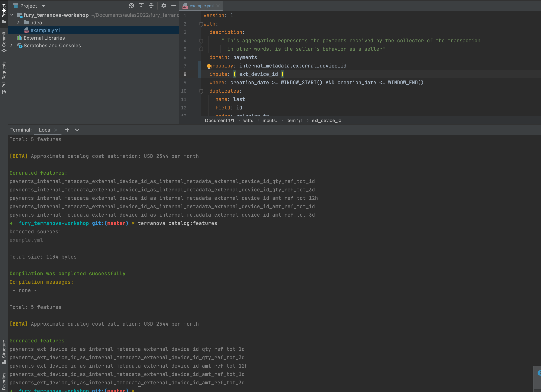Expand the .idea folder

coord(18,22)
